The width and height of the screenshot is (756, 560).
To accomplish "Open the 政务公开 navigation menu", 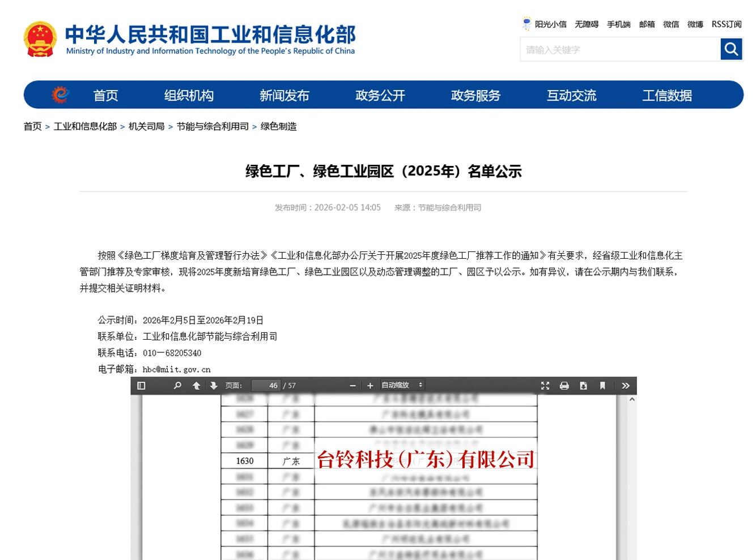I will [380, 95].
